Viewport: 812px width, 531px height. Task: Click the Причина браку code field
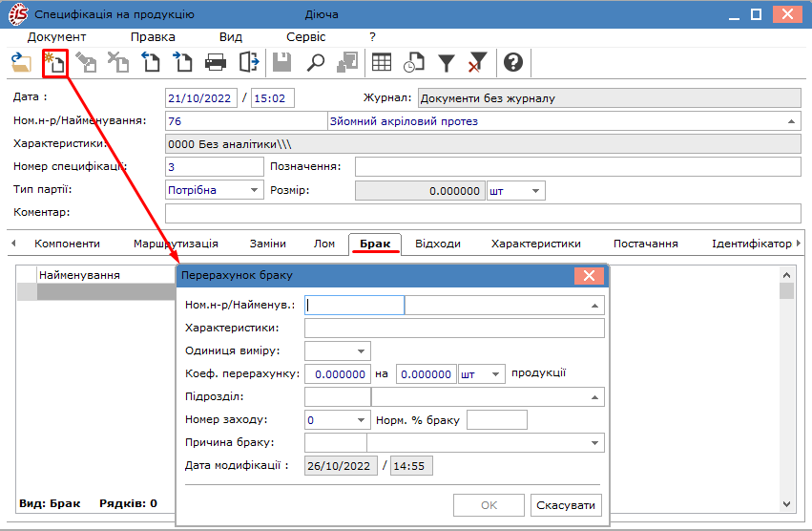[336, 443]
